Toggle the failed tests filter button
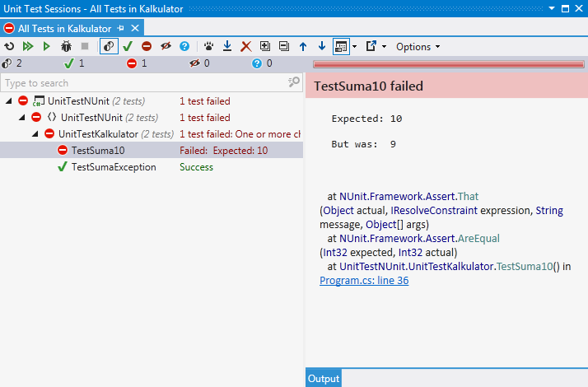Image resolution: width=588 pixels, height=387 pixels. coord(147,47)
